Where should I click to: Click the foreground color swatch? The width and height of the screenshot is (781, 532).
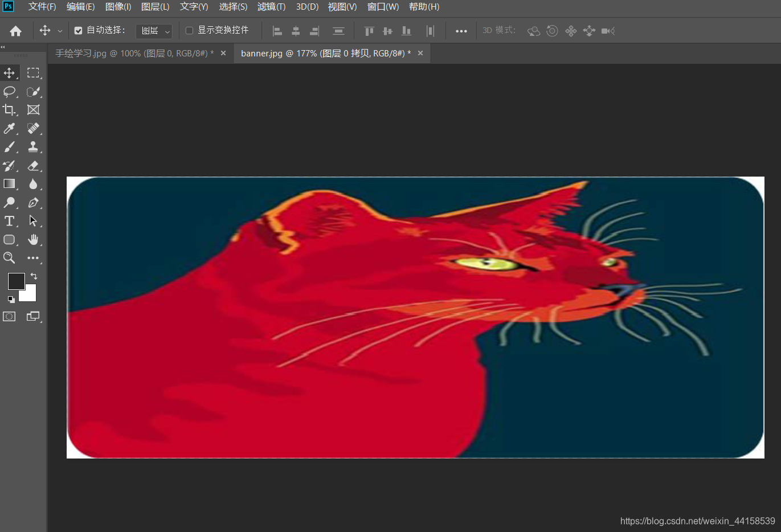click(x=16, y=281)
